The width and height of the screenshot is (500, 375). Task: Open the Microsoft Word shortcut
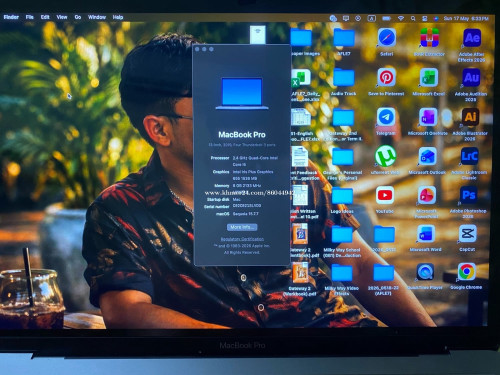(426, 234)
